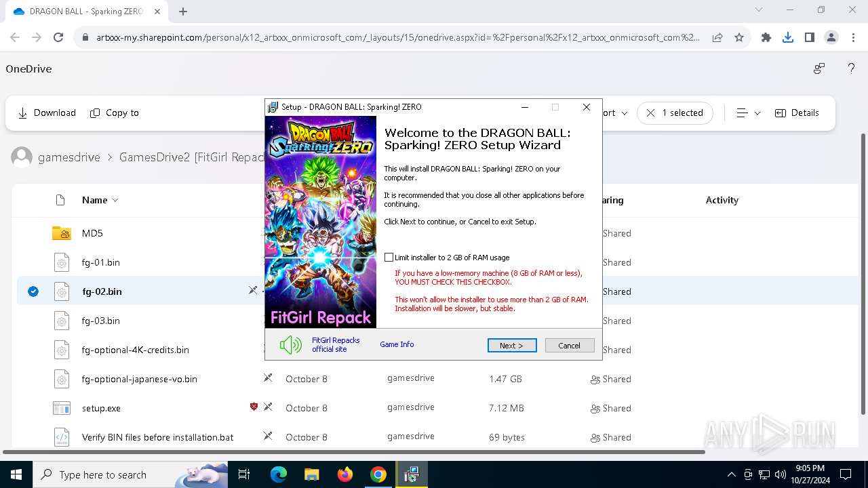This screenshot has height=488, width=868.
Task: Click the file type column header icon
Action: (60, 200)
